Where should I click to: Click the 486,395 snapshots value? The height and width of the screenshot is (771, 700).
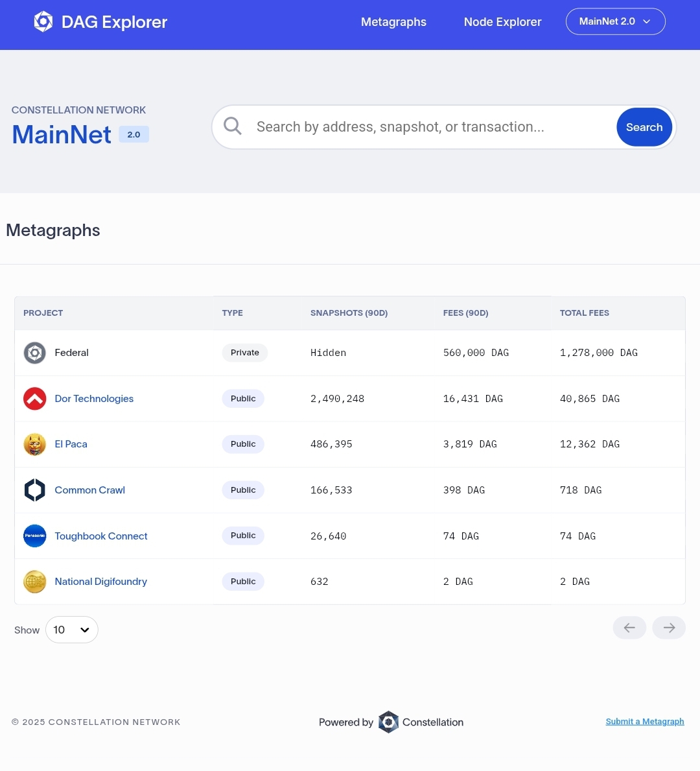331,444
